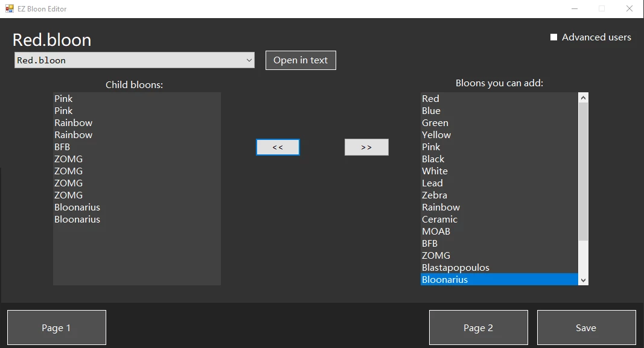Click the Open in text button

pyautogui.click(x=301, y=60)
